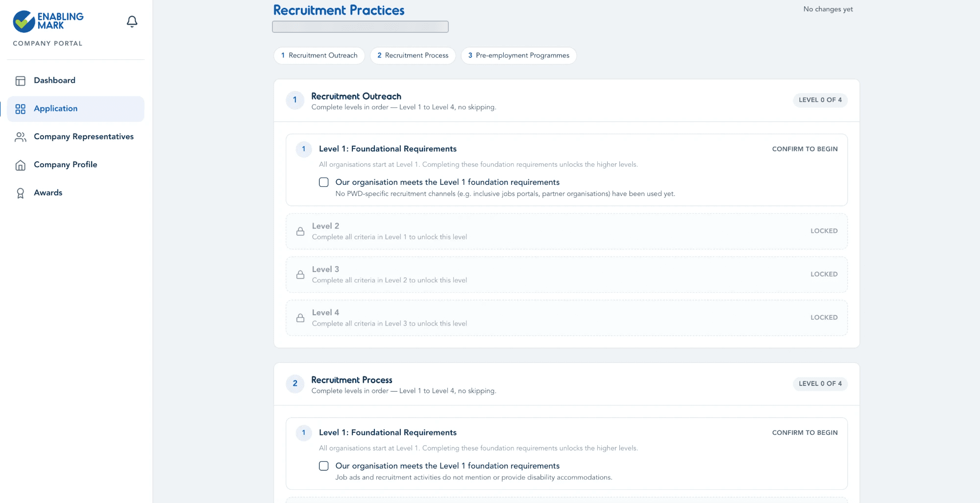Click the Company Representatives people icon
Image resolution: width=980 pixels, height=503 pixels.
20,137
